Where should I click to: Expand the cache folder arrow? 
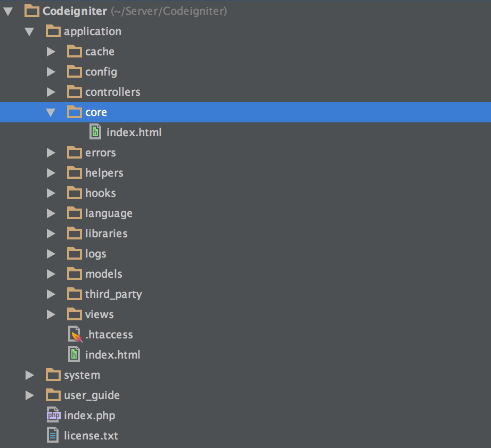click(x=51, y=52)
